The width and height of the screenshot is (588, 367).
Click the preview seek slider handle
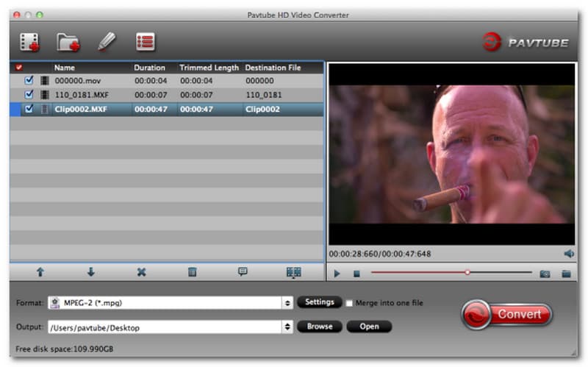click(x=467, y=272)
